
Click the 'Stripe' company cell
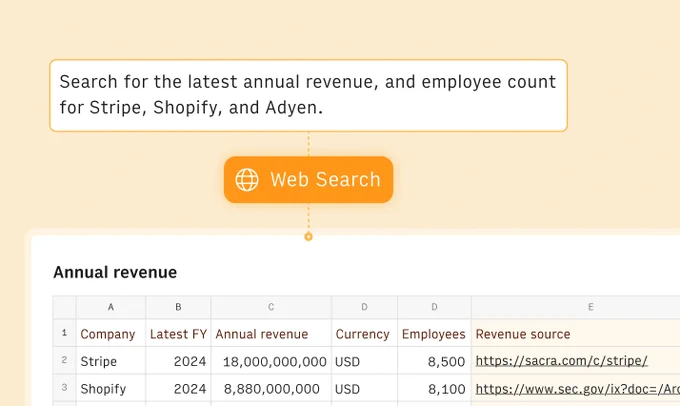(x=111, y=361)
